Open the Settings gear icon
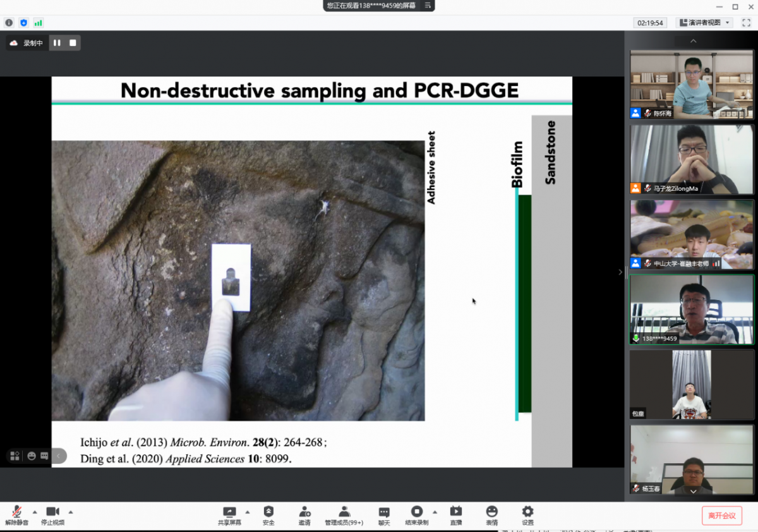This screenshot has height=532, width=758. pyautogui.click(x=527, y=512)
